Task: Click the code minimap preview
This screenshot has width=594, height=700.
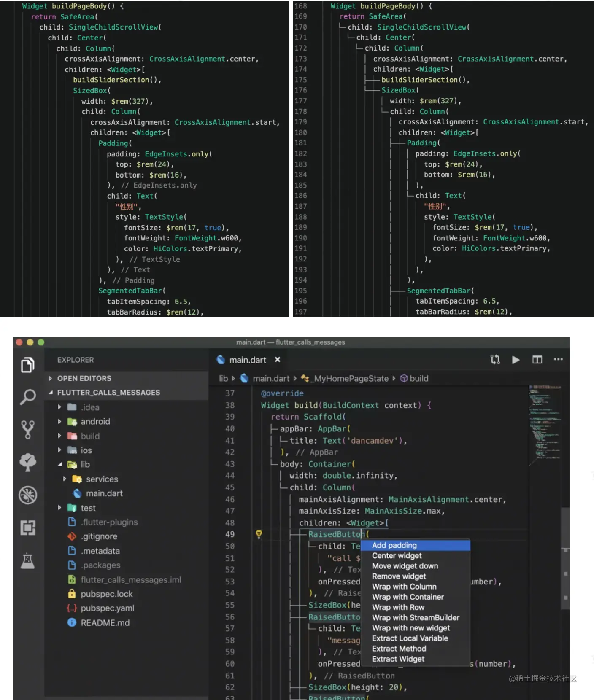Action: pos(544,425)
